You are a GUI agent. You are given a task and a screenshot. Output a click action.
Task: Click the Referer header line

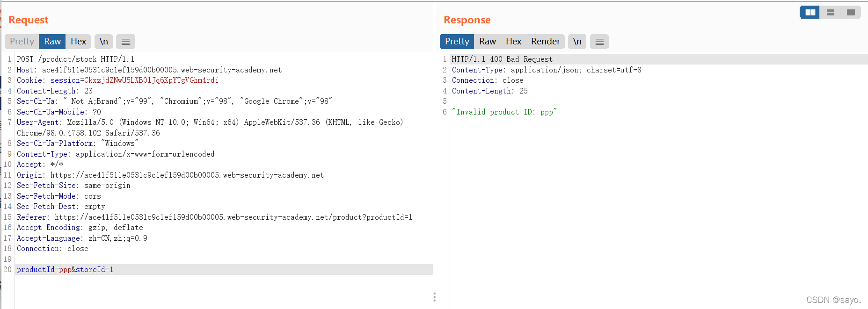click(215, 217)
